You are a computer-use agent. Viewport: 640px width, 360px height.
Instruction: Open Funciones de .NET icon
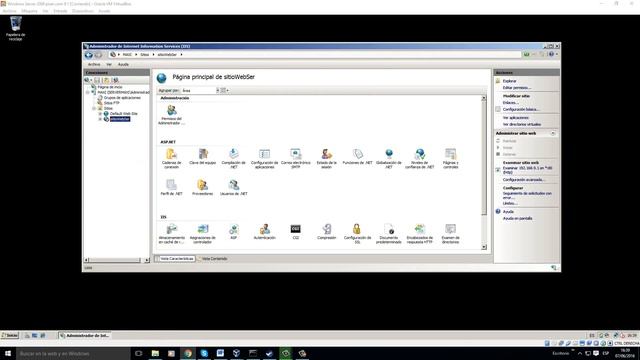358,157
